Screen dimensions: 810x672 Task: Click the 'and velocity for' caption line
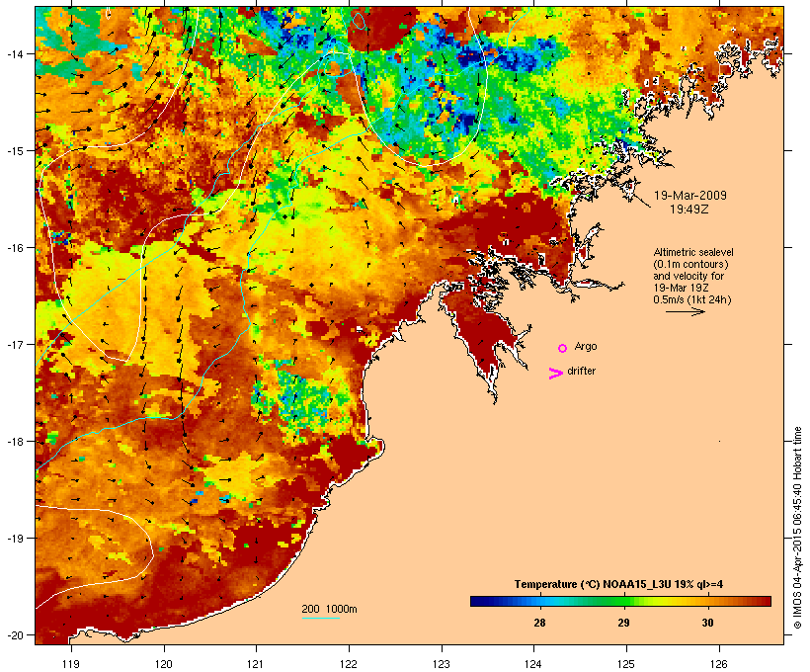688,276
